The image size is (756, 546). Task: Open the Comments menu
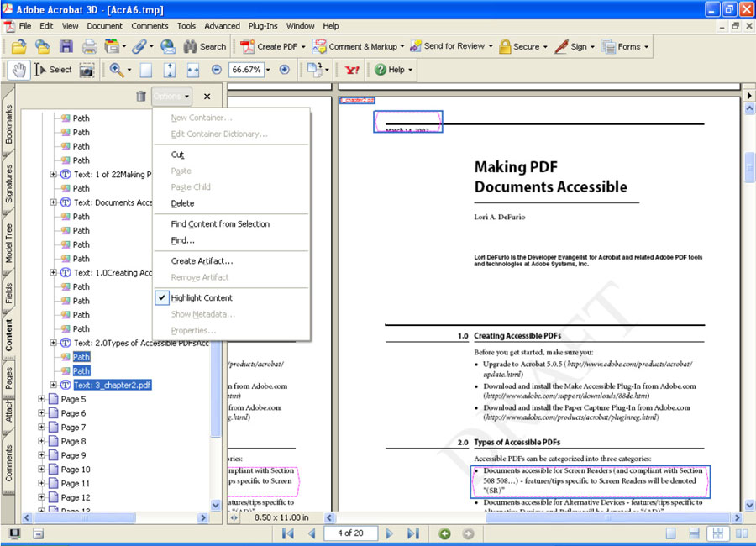pyautogui.click(x=150, y=26)
